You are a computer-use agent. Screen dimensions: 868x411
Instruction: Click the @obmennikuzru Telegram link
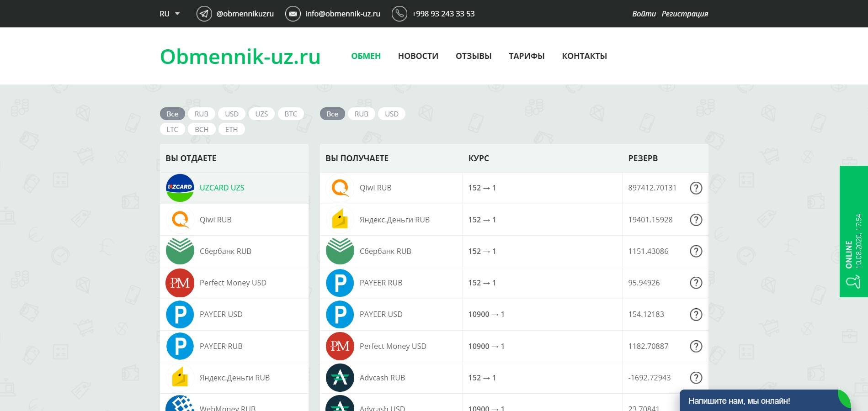tap(245, 14)
